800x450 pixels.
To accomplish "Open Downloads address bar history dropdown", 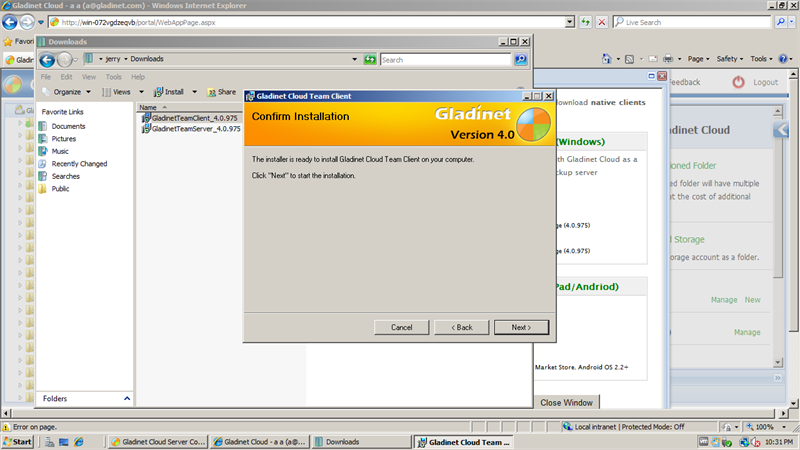I will 355,60.
